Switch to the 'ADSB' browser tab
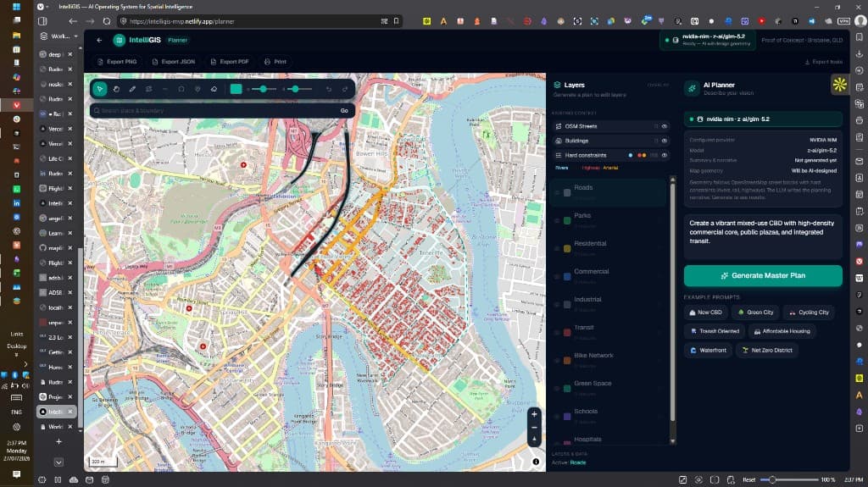The image size is (868, 487). 53,292
